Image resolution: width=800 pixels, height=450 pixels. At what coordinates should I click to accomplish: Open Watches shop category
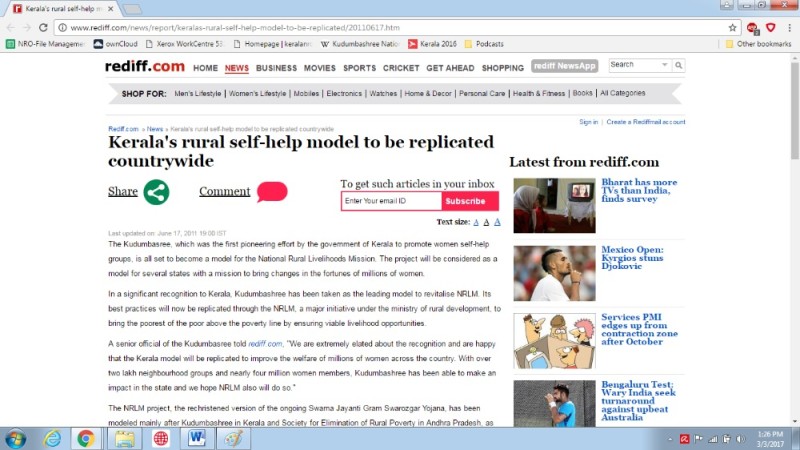(x=383, y=93)
